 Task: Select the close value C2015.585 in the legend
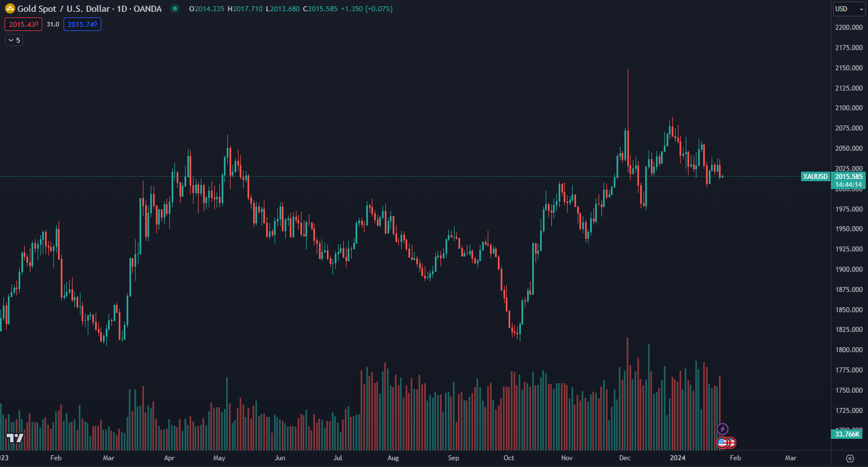320,9
